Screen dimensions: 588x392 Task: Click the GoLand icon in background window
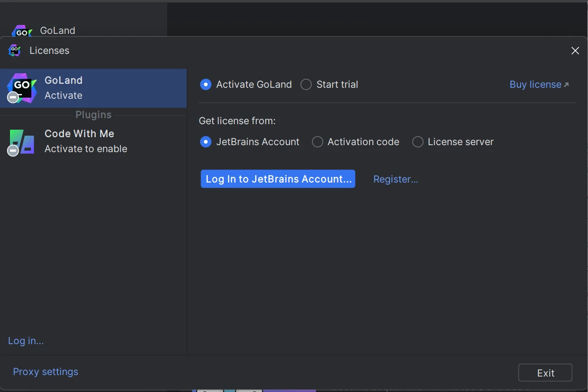pyautogui.click(x=22, y=31)
